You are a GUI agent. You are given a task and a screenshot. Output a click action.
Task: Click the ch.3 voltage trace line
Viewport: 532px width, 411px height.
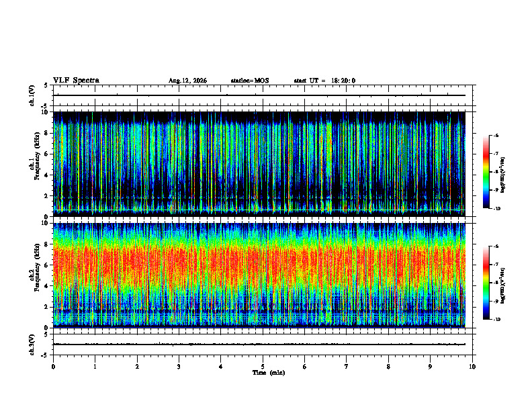tap(259, 345)
